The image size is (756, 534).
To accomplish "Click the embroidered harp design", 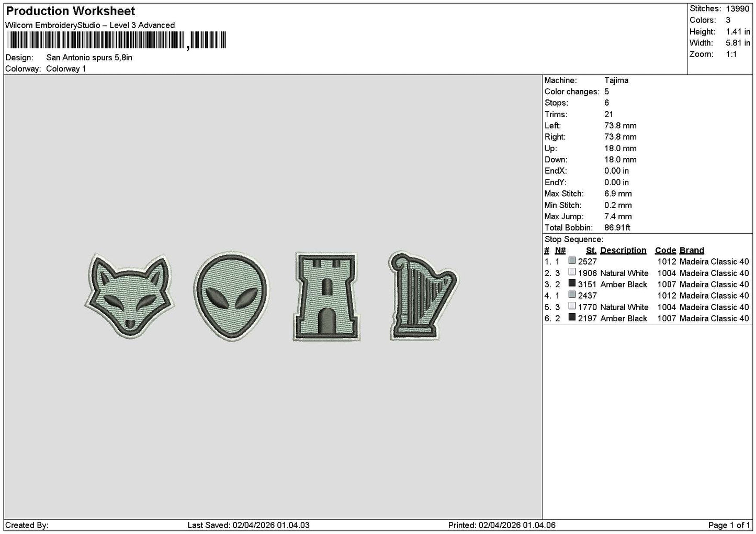I will coord(423,296).
